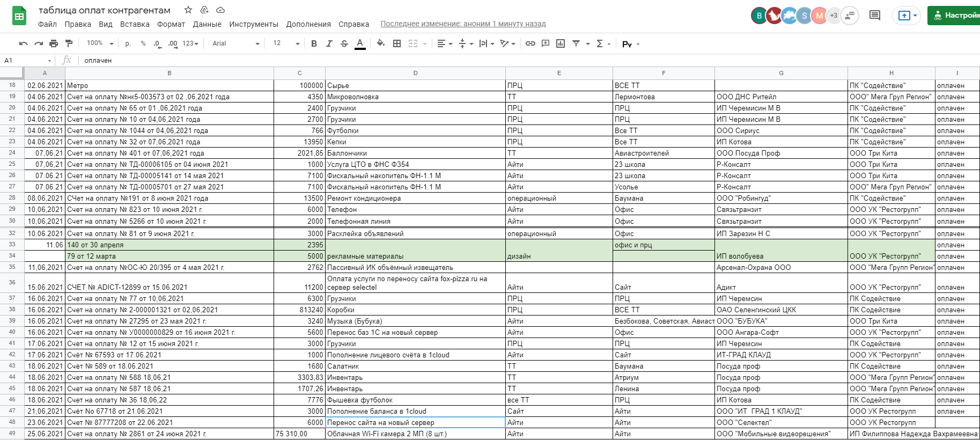
Task: Insert a chart from the toolbar
Action: coord(561,43)
